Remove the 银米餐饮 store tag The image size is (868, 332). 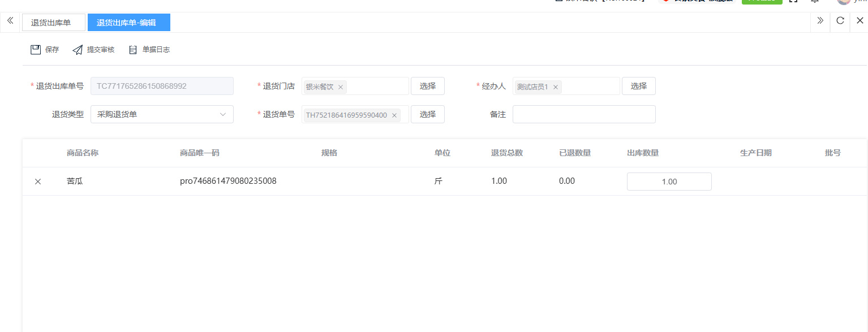tap(341, 87)
